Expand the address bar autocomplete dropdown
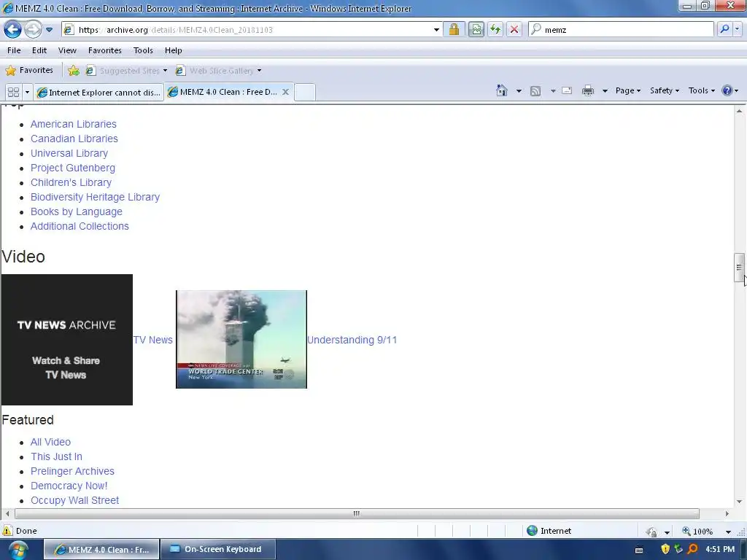The height and width of the screenshot is (560, 747). tap(436, 29)
